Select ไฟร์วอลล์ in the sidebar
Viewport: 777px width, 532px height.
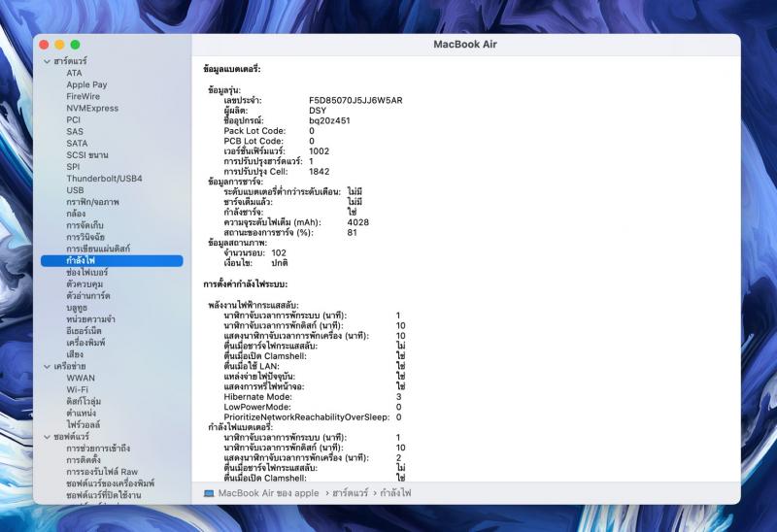[84, 425]
